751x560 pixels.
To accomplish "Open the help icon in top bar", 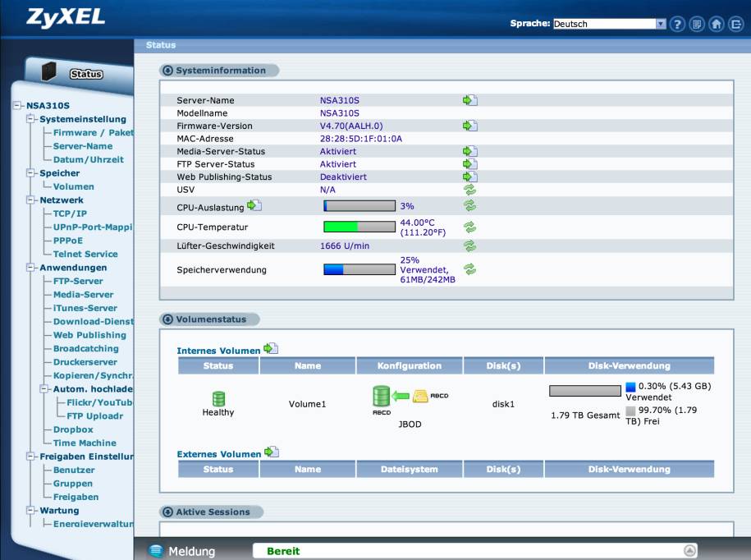I will pos(677,24).
